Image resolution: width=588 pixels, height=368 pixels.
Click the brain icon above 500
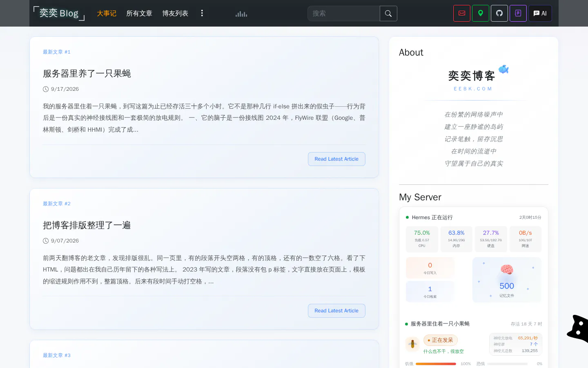(x=507, y=269)
